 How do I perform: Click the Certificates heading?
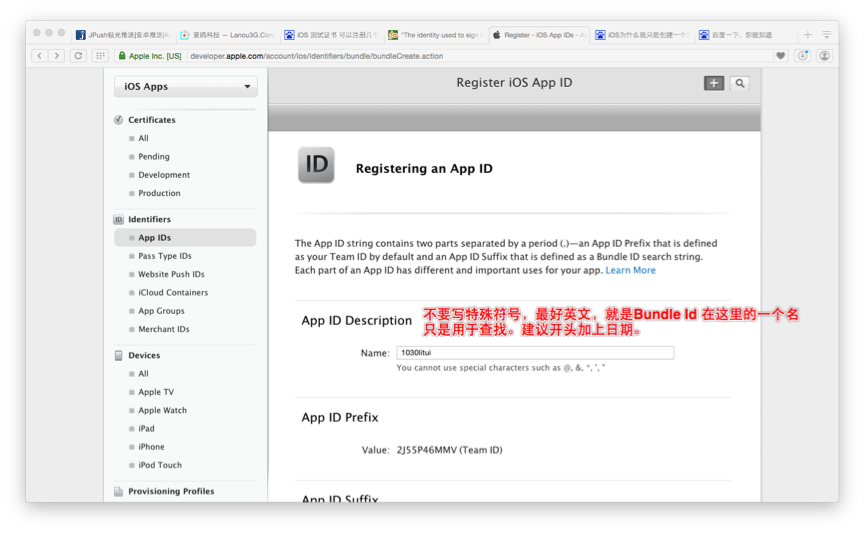[x=152, y=120]
